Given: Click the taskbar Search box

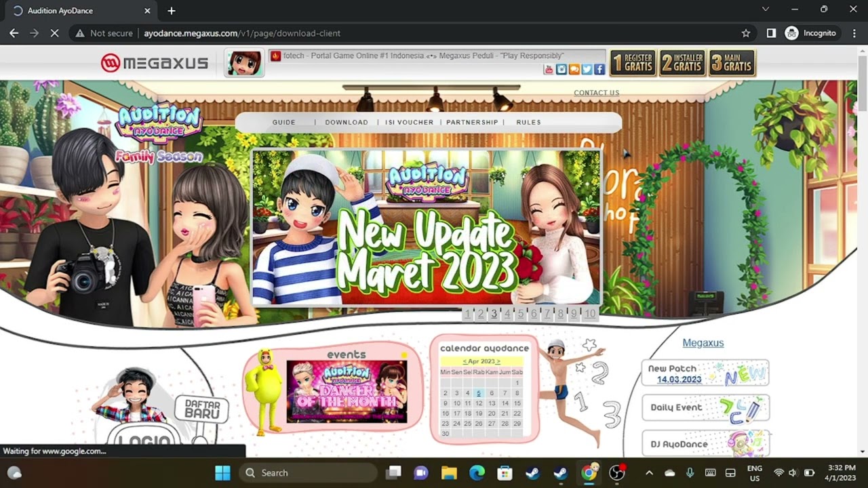Looking at the screenshot, I should click(309, 472).
